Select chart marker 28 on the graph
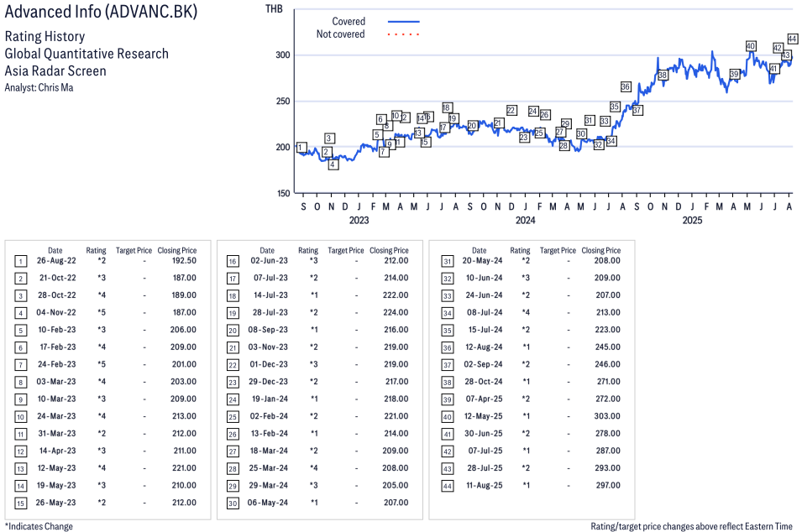802x532 pixels. (x=563, y=146)
